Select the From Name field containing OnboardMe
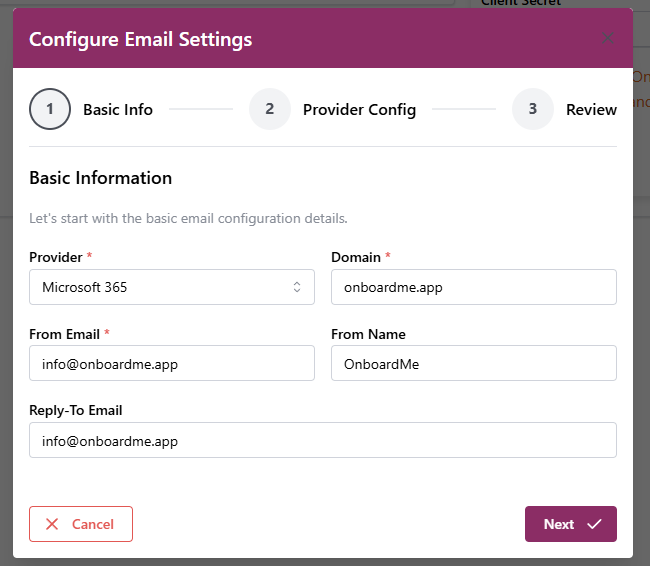The image size is (650, 566). tap(473, 364)
